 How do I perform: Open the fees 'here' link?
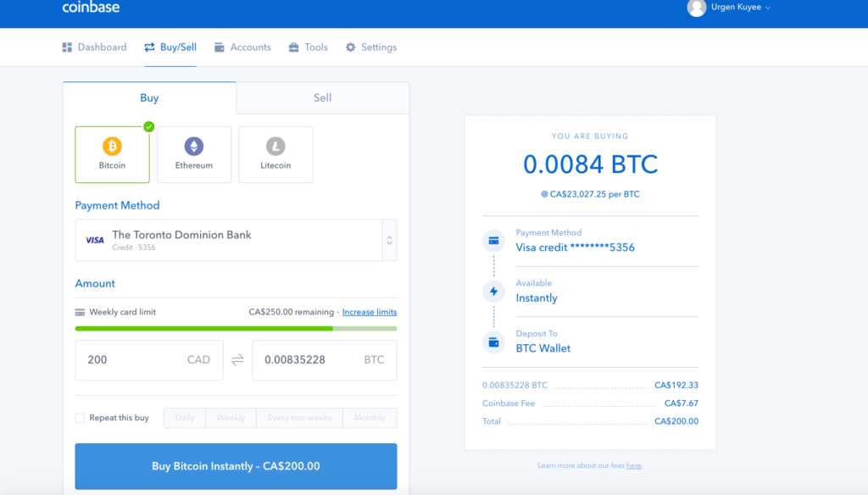634,465
